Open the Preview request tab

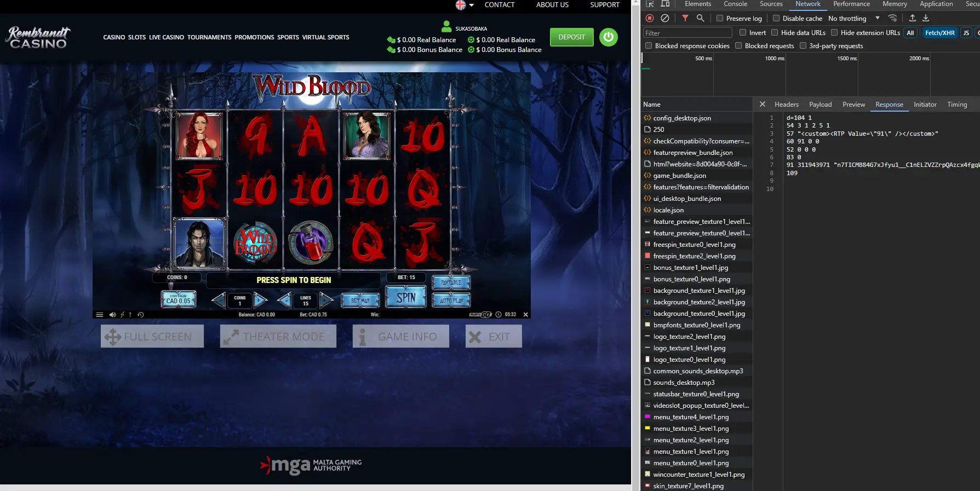pos(853,104)
